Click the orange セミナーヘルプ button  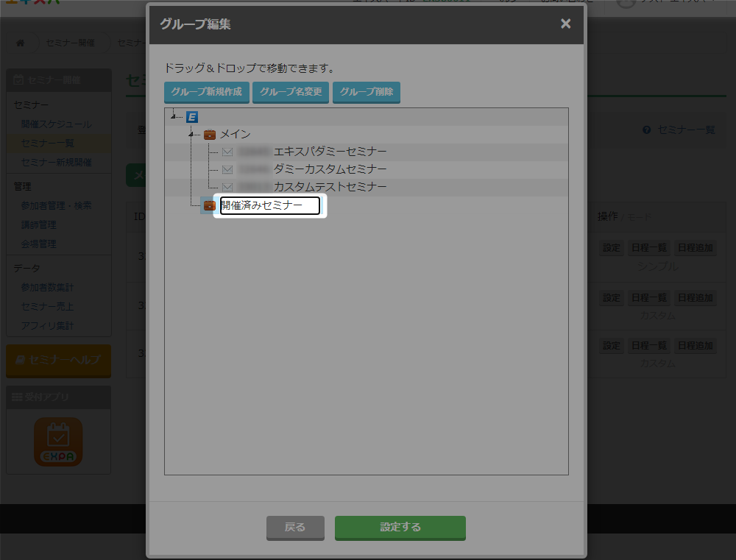[x=59, y=361]
